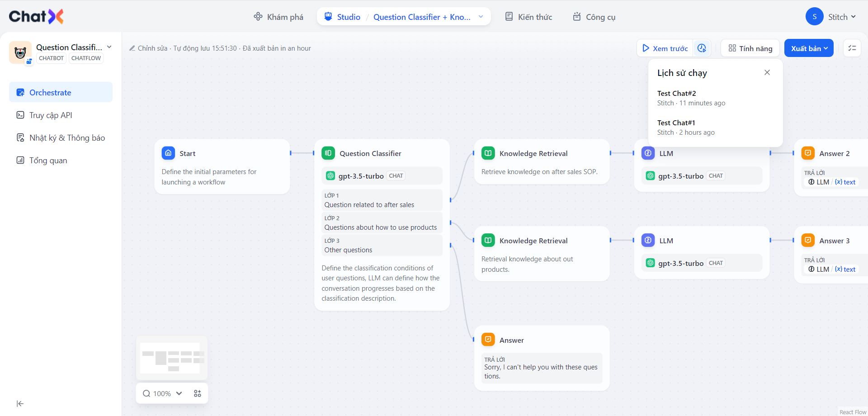Click the orange Answer node icon

488,340
